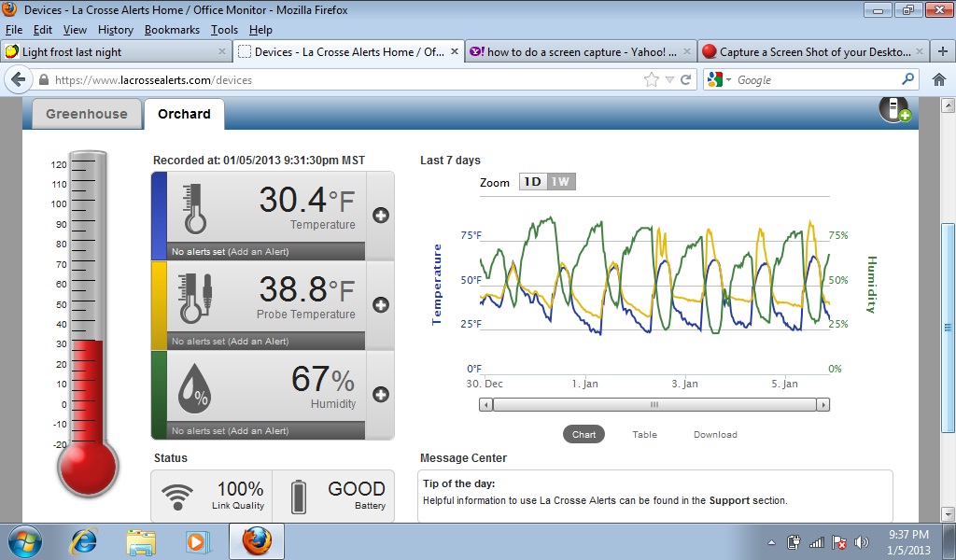Screen dimensions: 956x560
Task: Click the add device icon
Action: 894,110
